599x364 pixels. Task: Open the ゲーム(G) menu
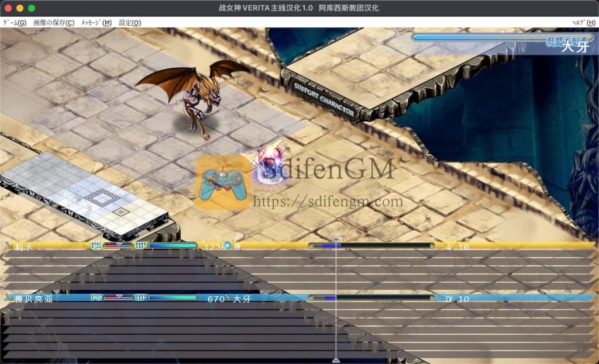(x=15, y=23)
